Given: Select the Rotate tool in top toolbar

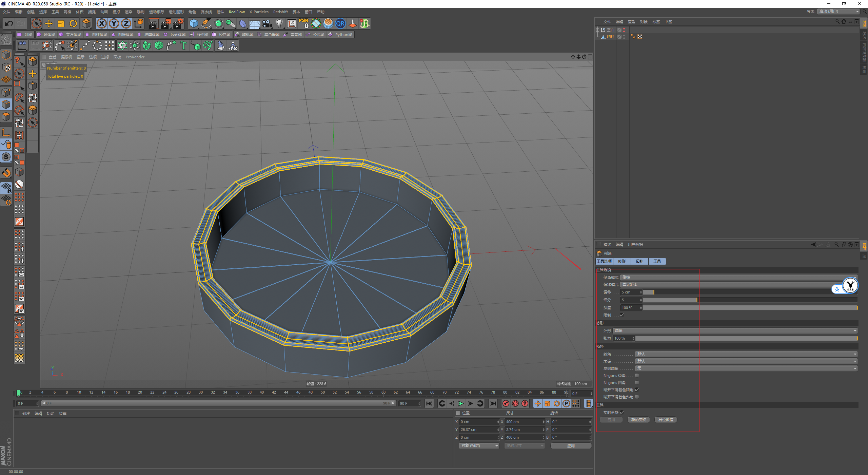Looking at the screenshot, I should click(x=73, y=23).
